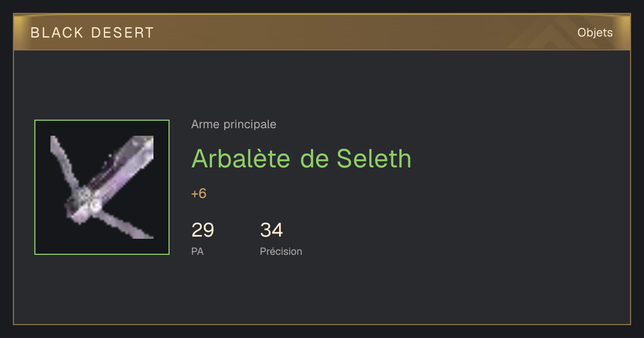644x338 pixels.
Task: Select the Arme principale category label
Action: tap(233, 124)
